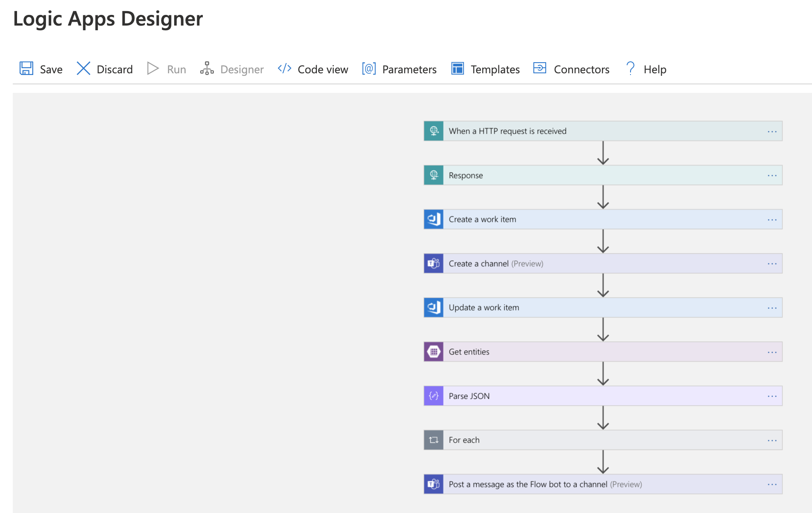
Task: Open ellipsis menu for For each
Action: point(772,441)
